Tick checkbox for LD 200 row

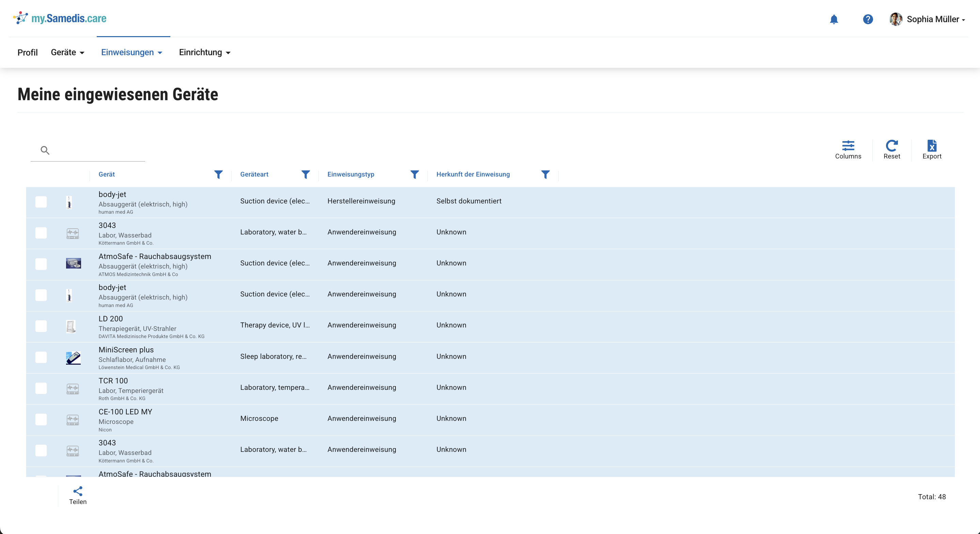[x=41, y=326]
